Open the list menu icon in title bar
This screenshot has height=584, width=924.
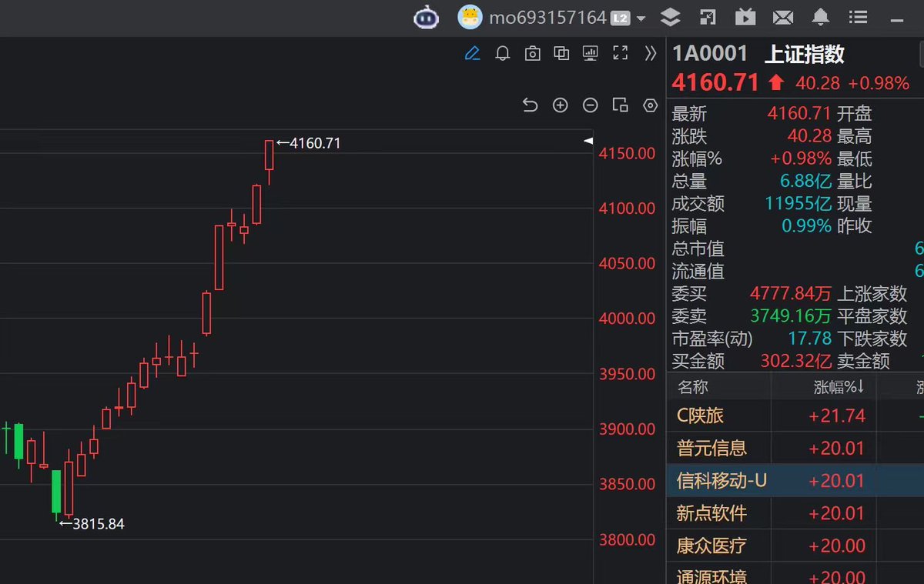tap(858, 17)
